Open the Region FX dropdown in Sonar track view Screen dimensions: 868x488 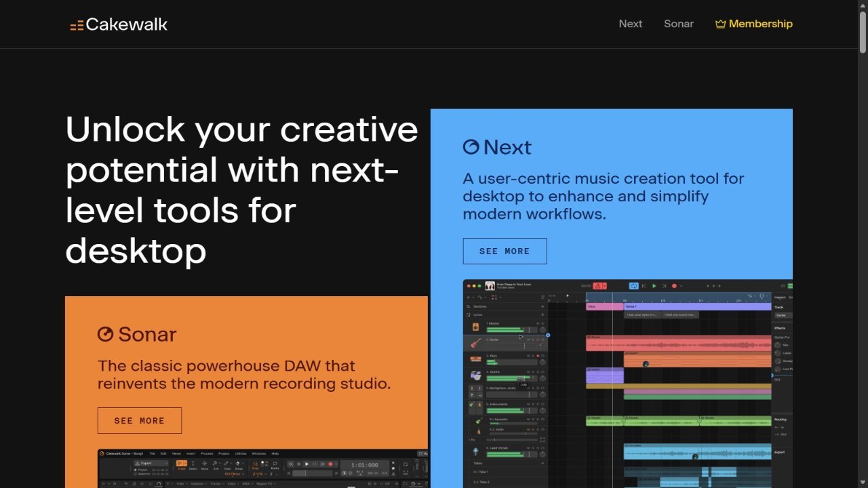tap(267, 484)
